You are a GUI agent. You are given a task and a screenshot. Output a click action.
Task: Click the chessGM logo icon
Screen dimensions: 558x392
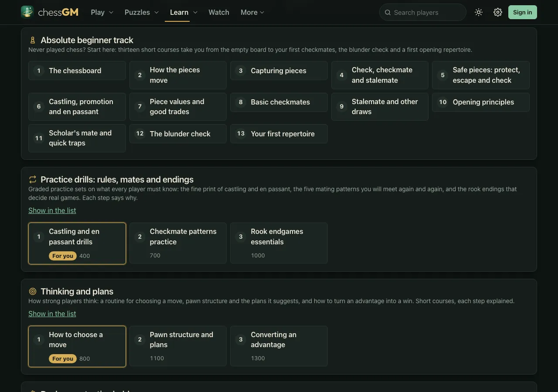click(27, 12)
